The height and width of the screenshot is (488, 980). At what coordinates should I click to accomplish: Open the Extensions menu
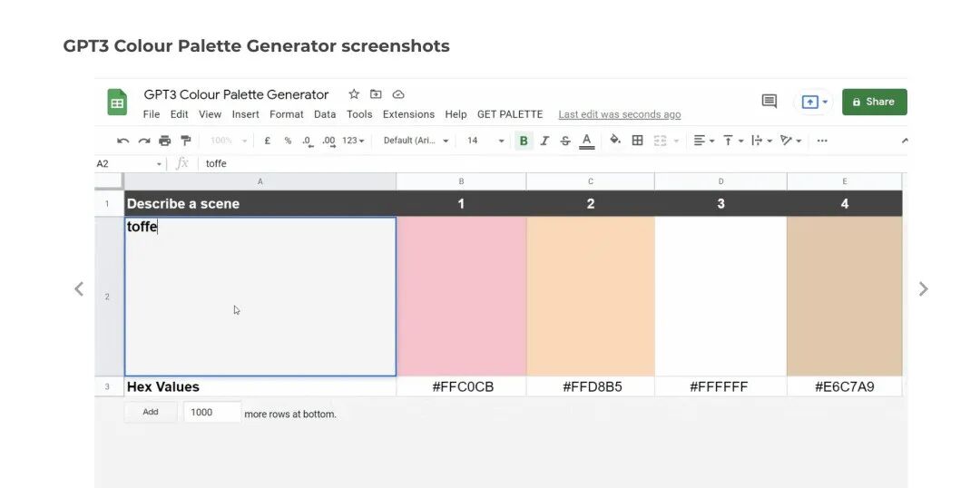tap(408, 114)
